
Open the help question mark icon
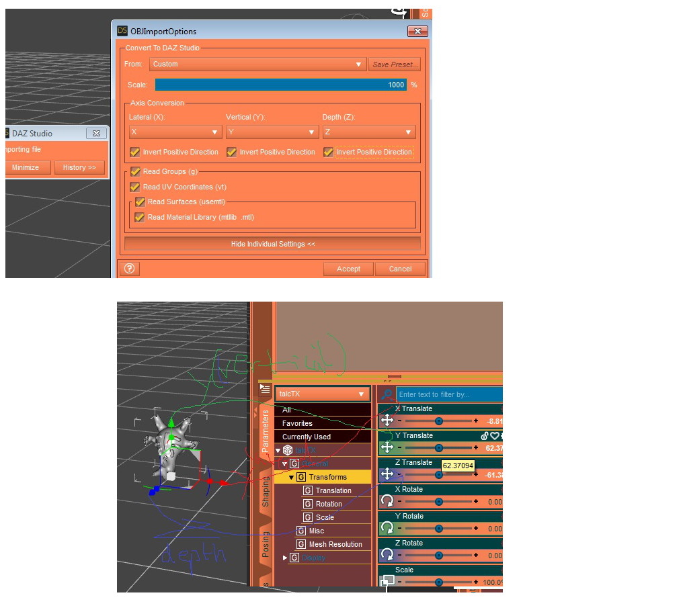tap(130, 269)
